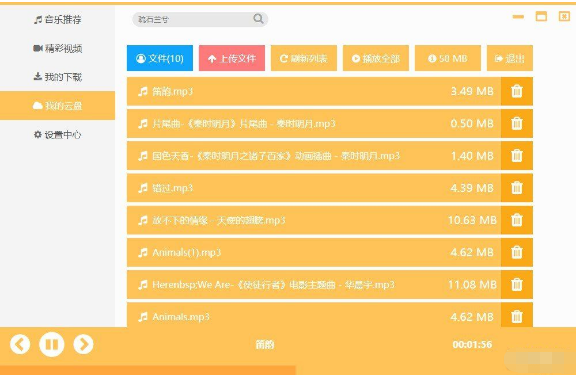Pause the current playback
577x375 pixels.
(x=52, y=344)
